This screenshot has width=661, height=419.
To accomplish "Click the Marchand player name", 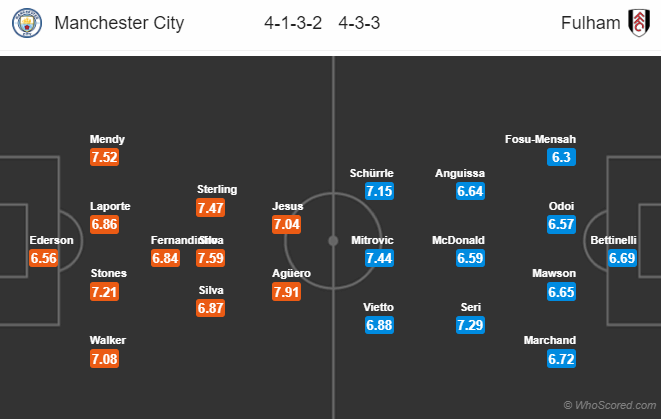I will tap(549, 340).
